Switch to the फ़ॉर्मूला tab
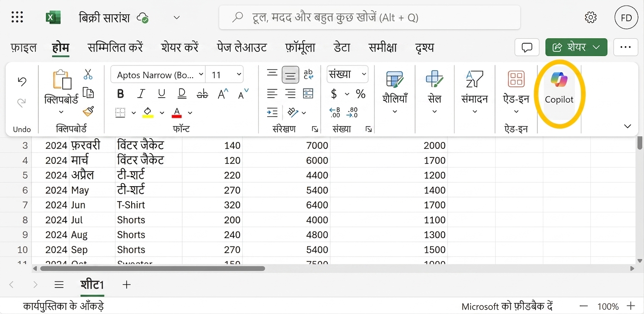 (300, 48)
